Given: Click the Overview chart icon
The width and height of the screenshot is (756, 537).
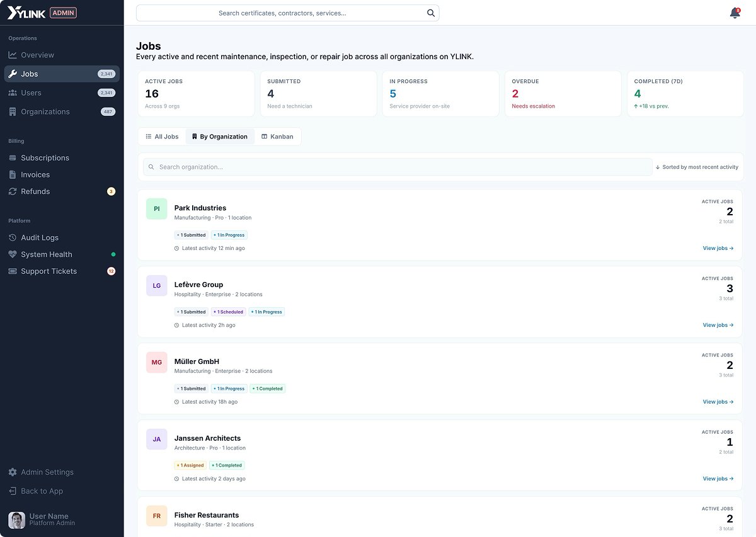Looking at the screenshot, I should (13, 55).
